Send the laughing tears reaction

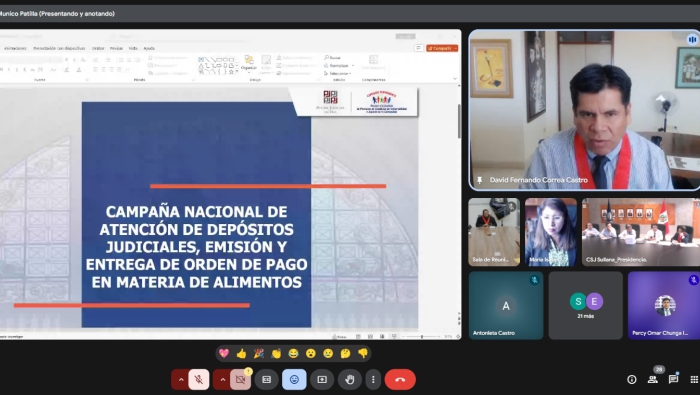coord(293,353)
